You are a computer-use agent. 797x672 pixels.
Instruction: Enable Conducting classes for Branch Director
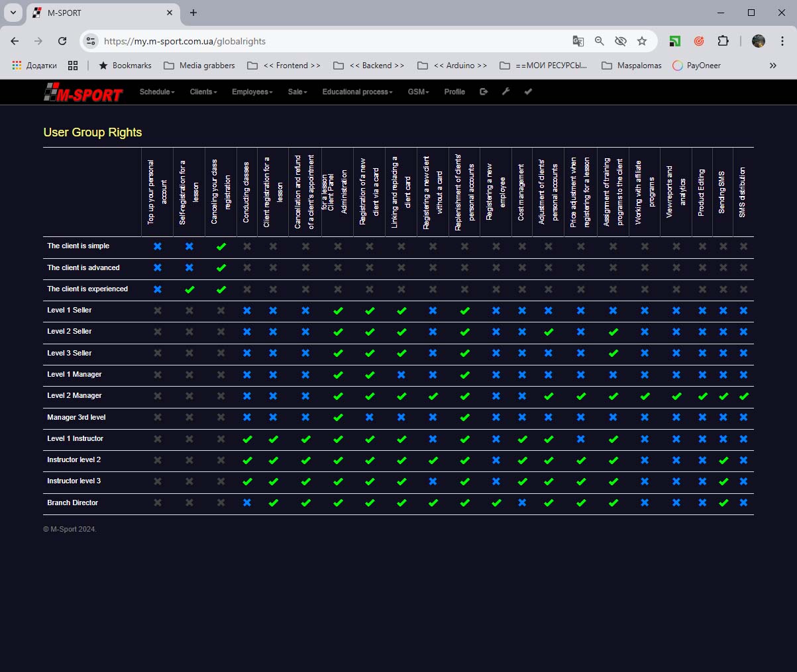pos(247,503)
